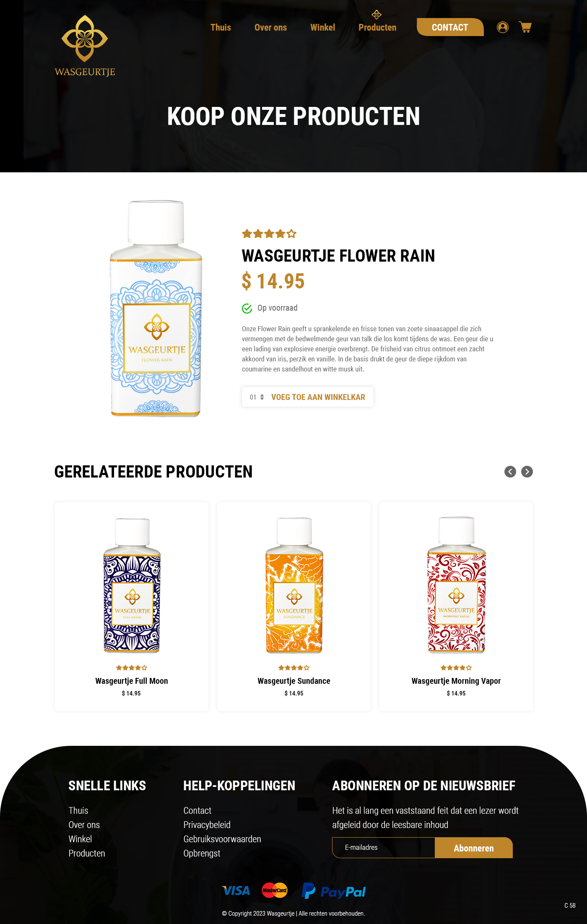Viewport: 587px width, 924px height.
Task: Open Wasgeurtje Morning Vapor product title
Action: [x=456, y=681]
